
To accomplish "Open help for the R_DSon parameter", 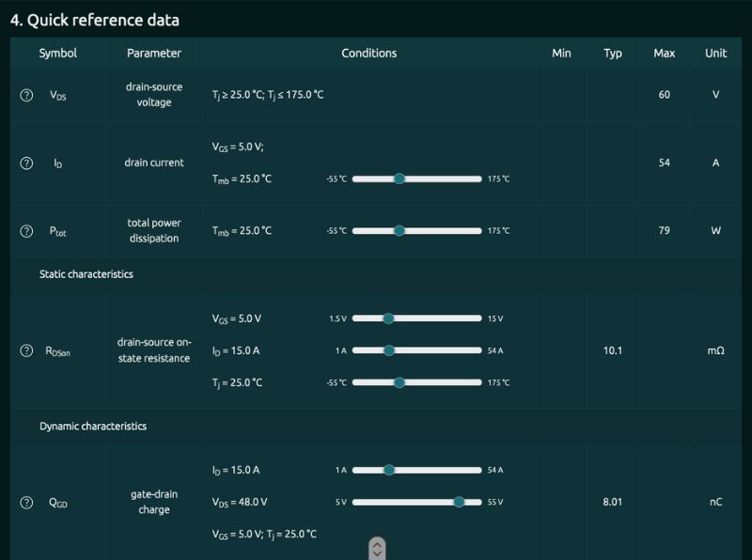I will click(26, 350).
